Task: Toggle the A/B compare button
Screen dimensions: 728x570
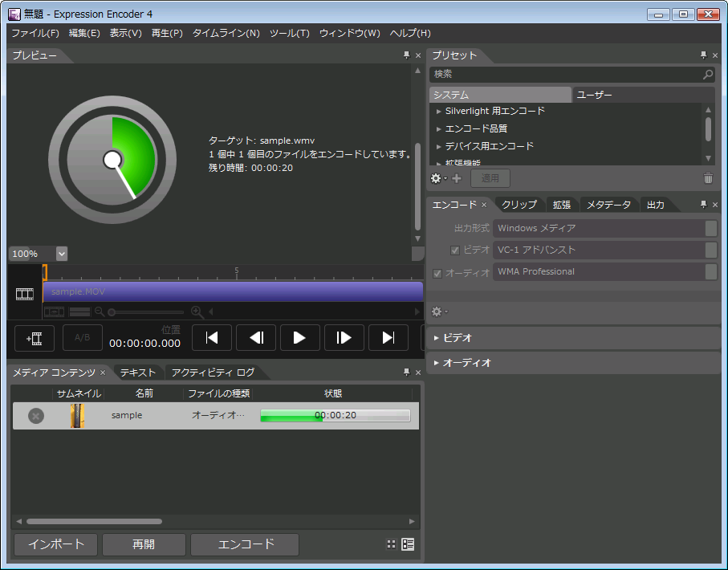Action: (82, 338)
